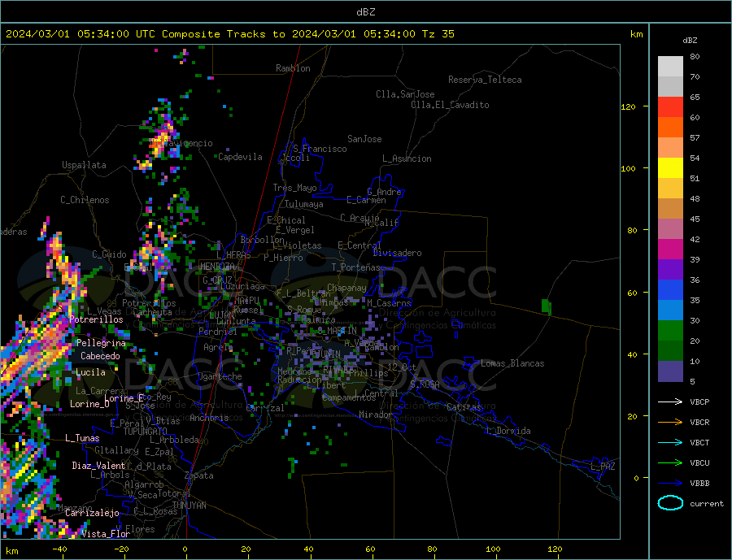Select the red swatch between 65 and 60
The image size is (732, 560).
coord(670,106)
